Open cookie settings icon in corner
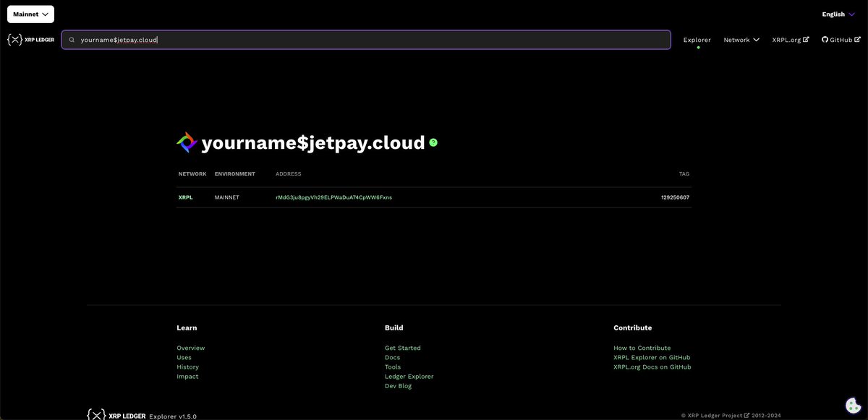 point(852,406)
